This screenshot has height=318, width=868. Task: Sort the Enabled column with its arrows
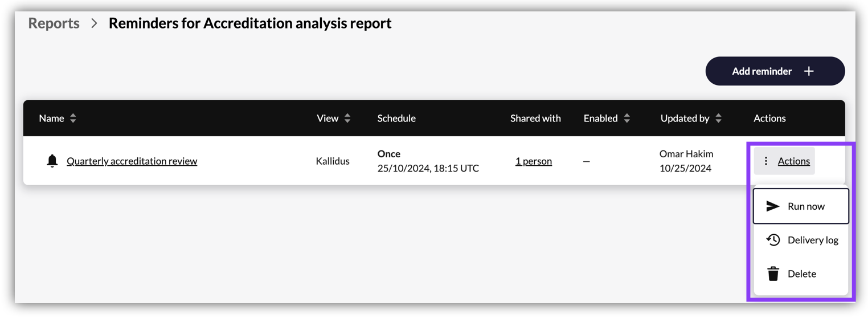627,119
